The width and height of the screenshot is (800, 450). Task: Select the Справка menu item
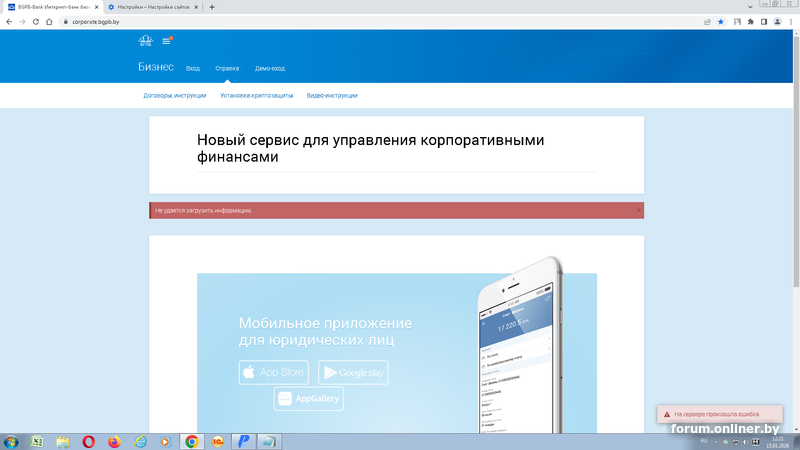tap(227, 68)
